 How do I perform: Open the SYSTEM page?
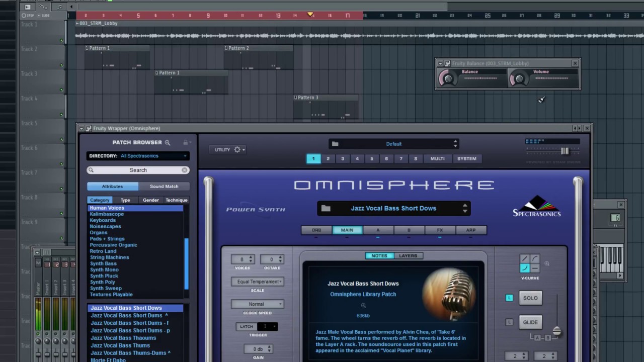pyautogui.click(x=466, y=159)
